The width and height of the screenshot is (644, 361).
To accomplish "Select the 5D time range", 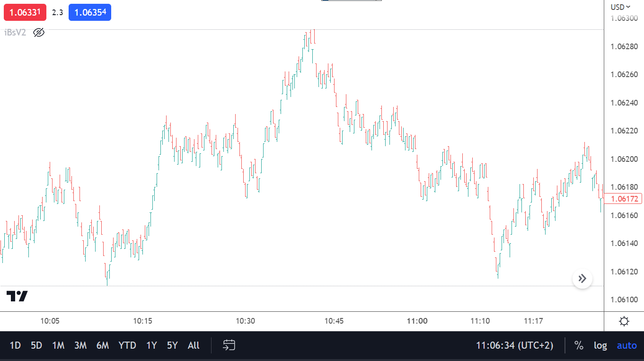I will (x=36, y=345).
